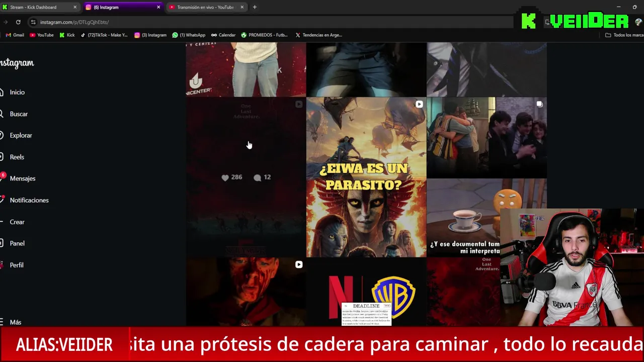This screenshot has height=362, width=644.
Task: Open Gmail bookmark
Action: click(x=15, y=35)
